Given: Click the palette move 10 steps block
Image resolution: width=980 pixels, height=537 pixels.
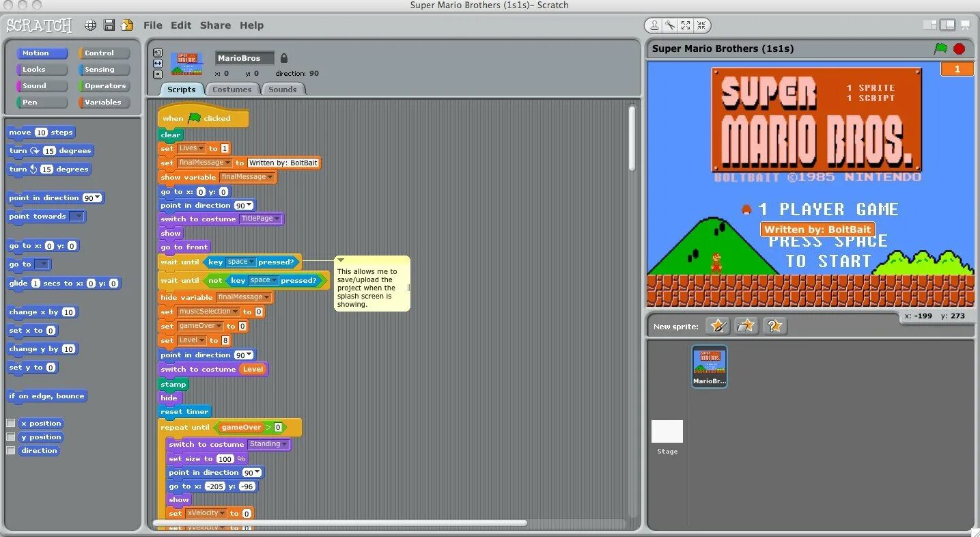Looking at the screenshot, I should (x=41, y=133).
